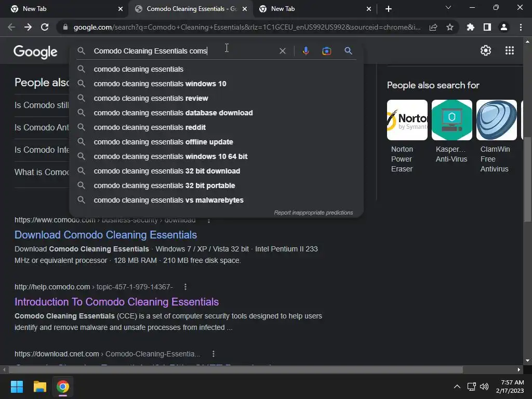Clear the search box with the X

[282, 51]
